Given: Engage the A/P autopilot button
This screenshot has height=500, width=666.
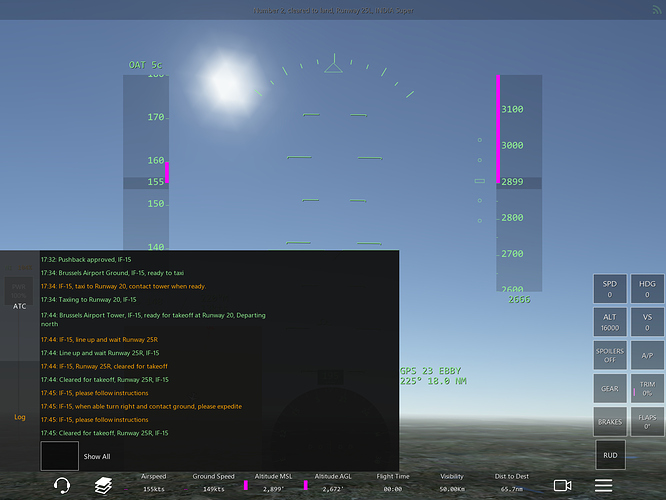Looking at the screenshot, I should [647, 355].
